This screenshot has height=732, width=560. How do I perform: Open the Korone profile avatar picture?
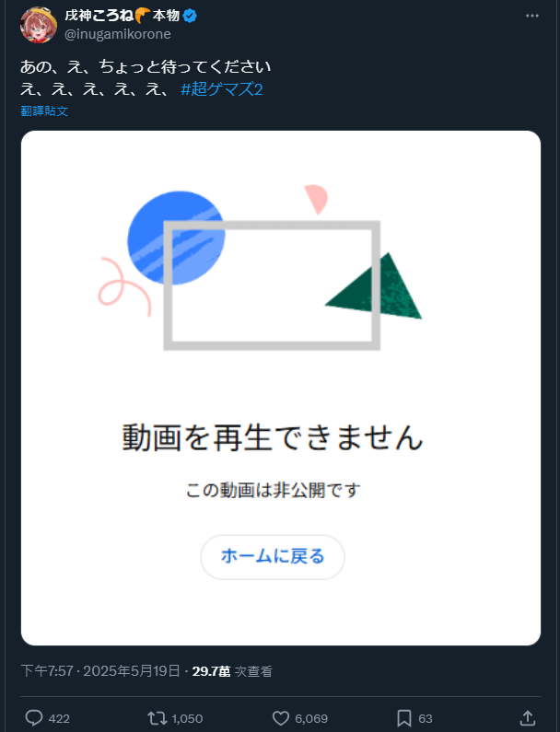click(x=39, y=24)
